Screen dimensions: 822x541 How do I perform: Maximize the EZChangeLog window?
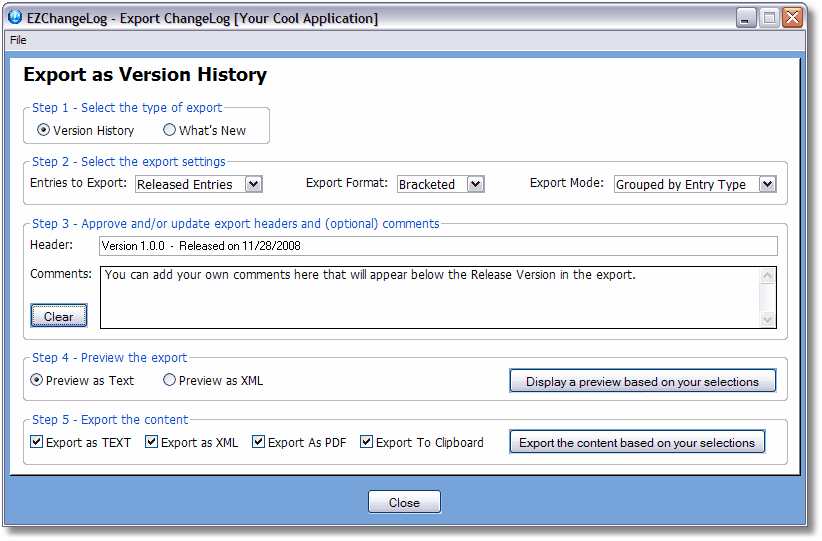click(770, 18)
